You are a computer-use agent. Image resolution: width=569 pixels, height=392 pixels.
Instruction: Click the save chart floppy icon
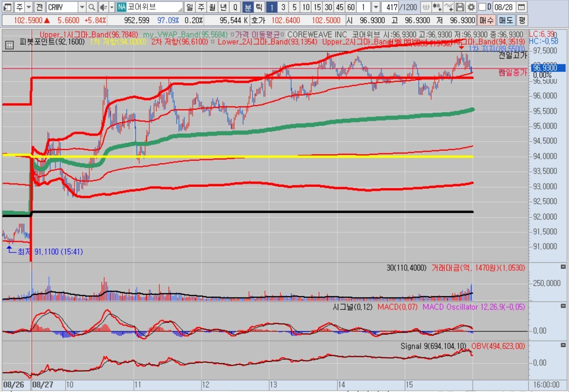[460, 7]
